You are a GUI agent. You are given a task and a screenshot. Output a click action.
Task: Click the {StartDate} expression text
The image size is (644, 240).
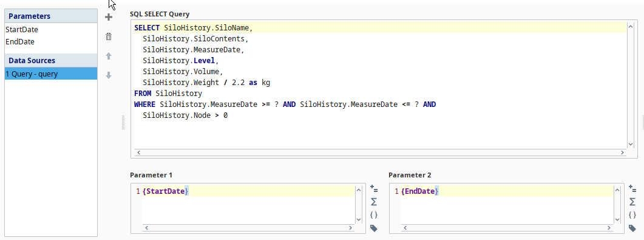point(166,191)
